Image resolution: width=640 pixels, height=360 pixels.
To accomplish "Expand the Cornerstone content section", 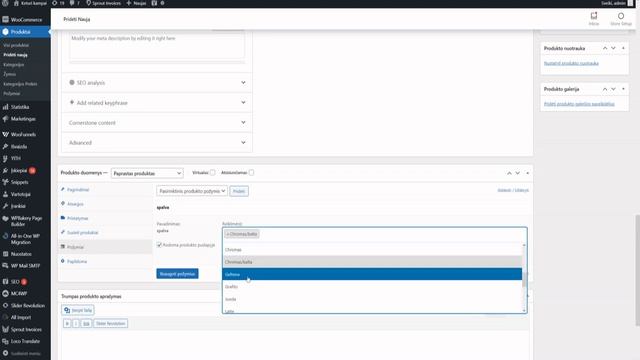I will tap(157, 123).
